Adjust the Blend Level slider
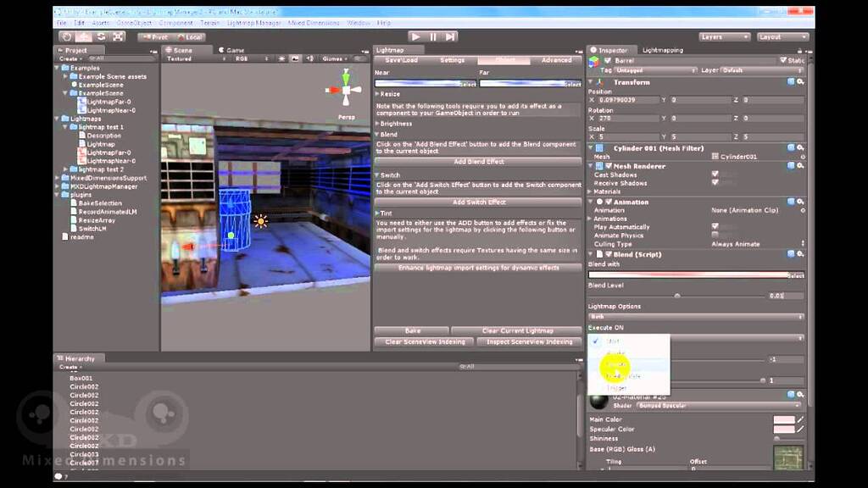Screen dimensions: 868x488 coord(678,295)
